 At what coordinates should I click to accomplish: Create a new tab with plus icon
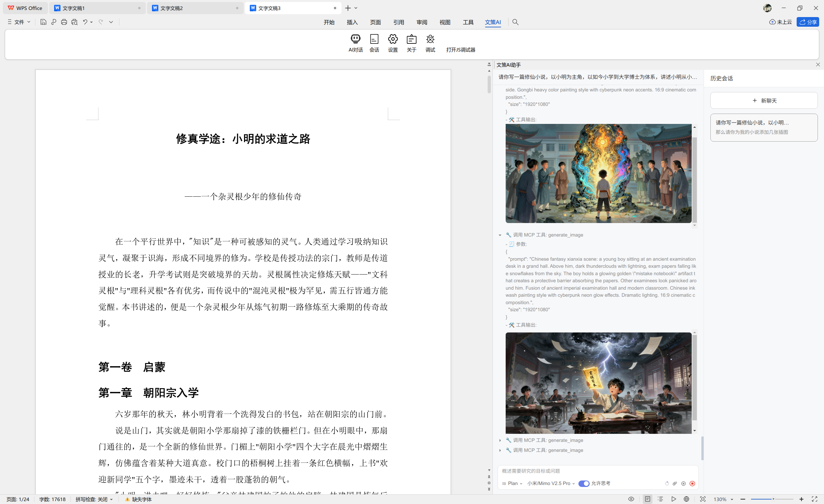click(x=348, y=8)
